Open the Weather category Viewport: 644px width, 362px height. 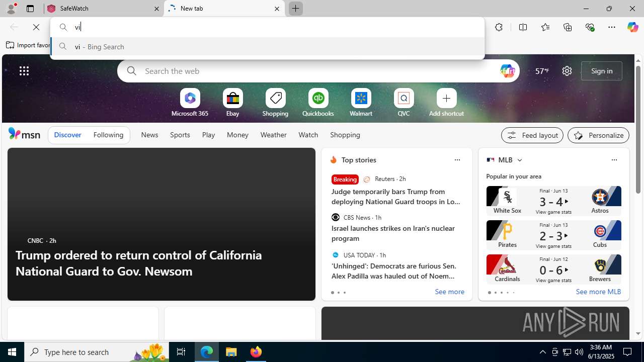pos(273,135)
